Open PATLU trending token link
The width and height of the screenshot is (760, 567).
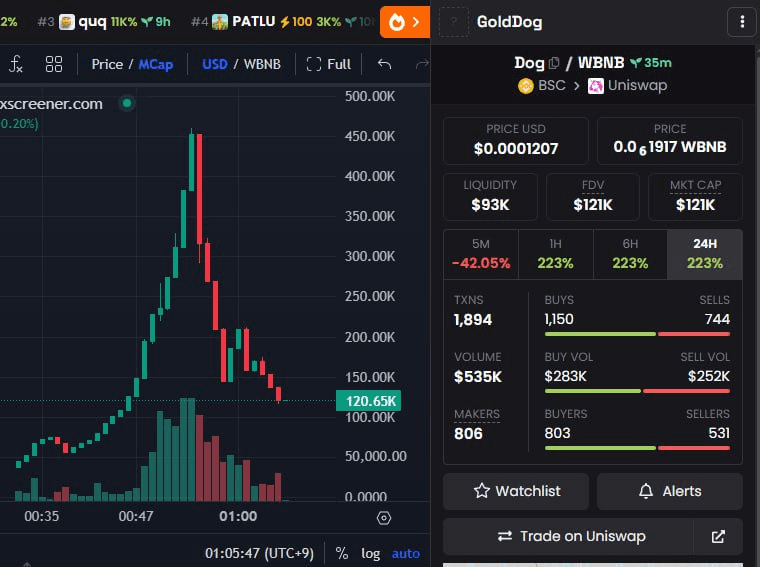point(283,22)
